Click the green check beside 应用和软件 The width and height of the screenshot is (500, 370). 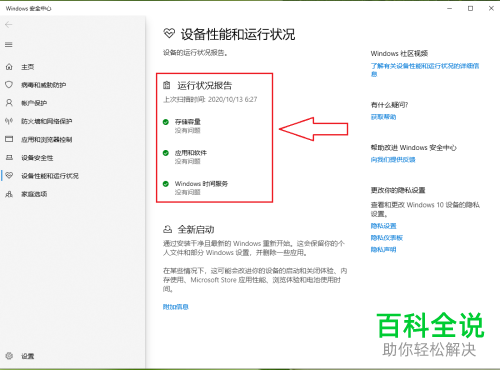click(166, 153)
